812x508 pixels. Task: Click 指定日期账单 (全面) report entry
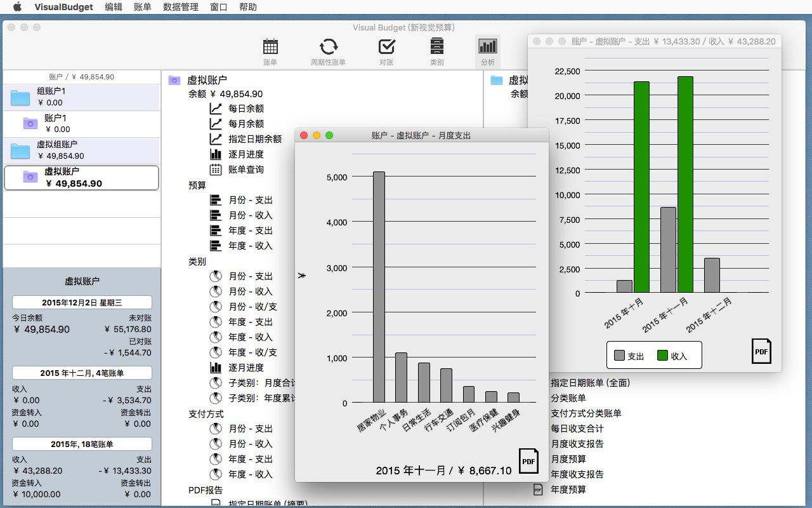591,383
